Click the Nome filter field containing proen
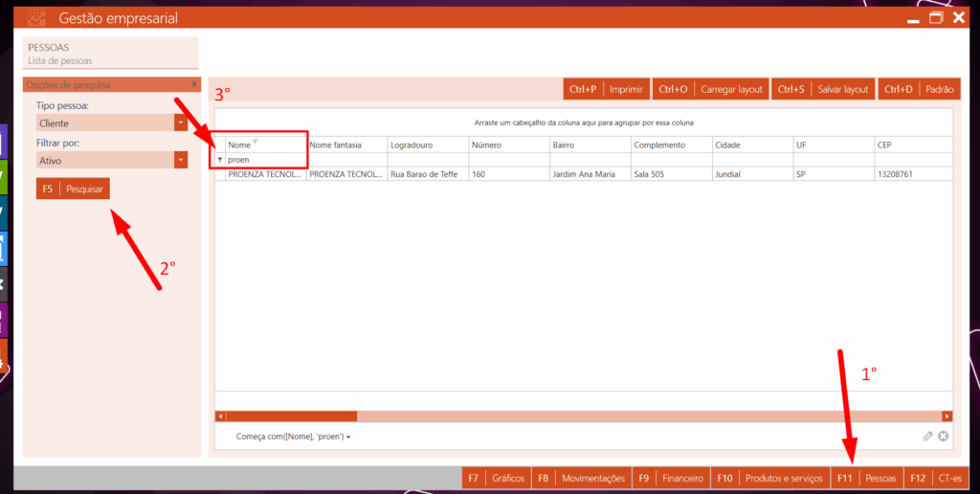This screenshot has width=980, height=494. (x=266, y=160)
